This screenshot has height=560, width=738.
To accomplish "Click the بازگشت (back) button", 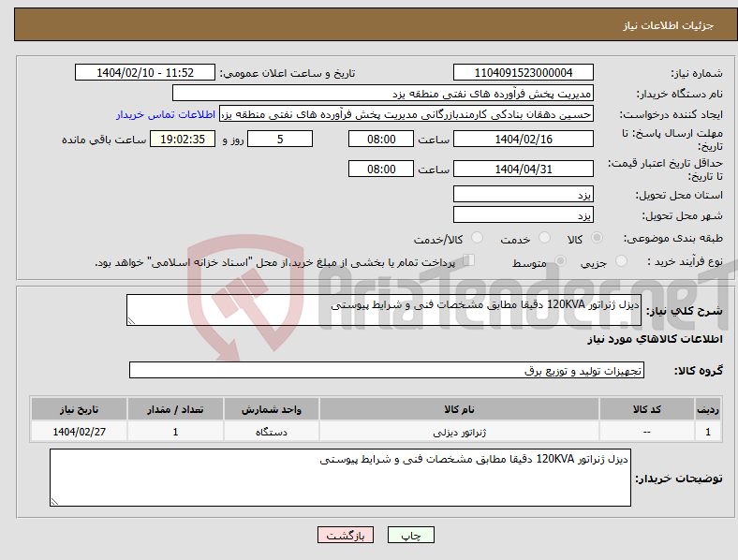I will (346, 535).
